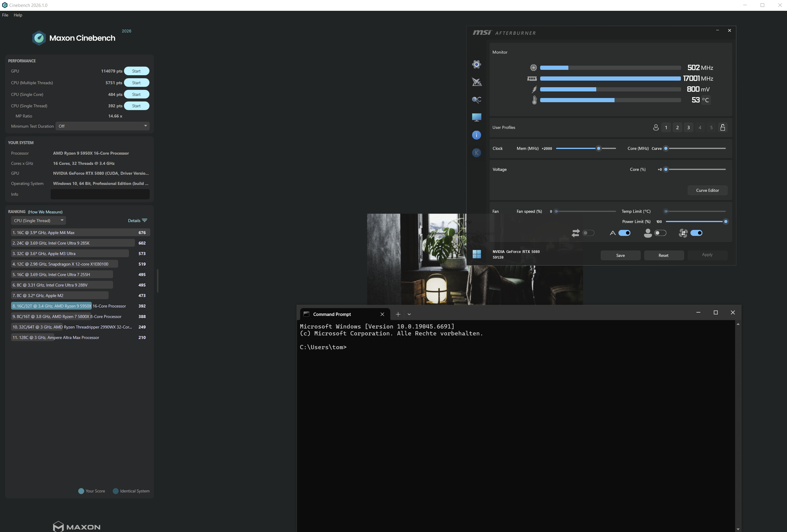
Task: Toggle the fan sync switch on the far right
Action: coord(696,233)
